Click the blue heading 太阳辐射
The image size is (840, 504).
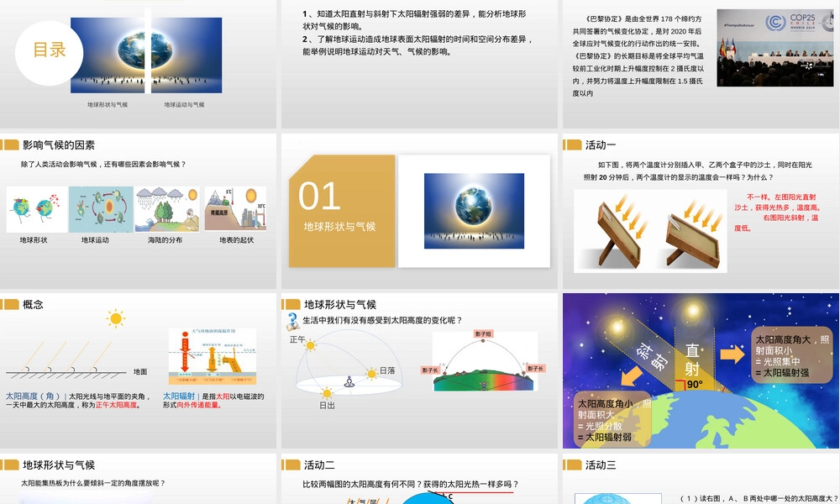pyautogui.click(x=179, y=396)
